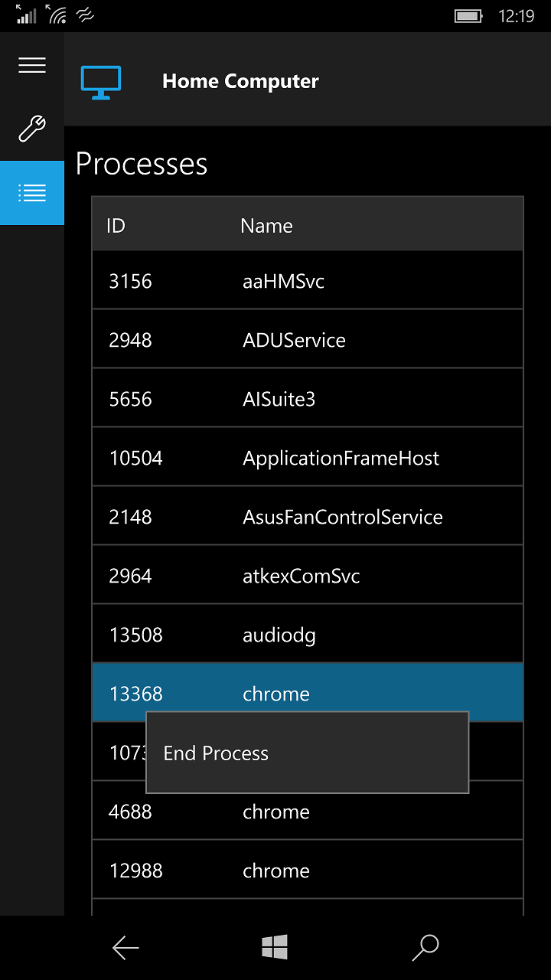551x980 pixels.
Task: Select the audiodg process name
Action: 279,635
